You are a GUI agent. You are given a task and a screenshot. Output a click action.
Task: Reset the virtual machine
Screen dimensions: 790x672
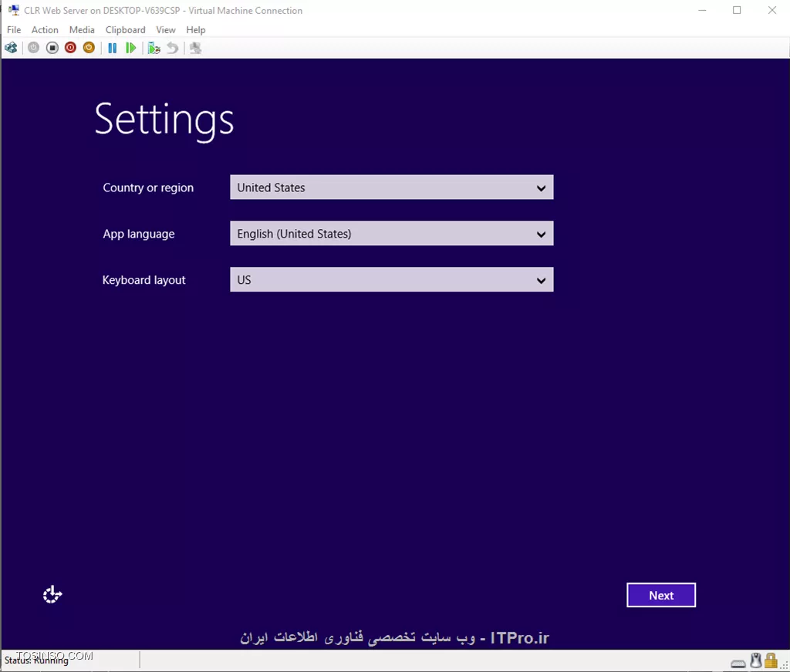[x=132, y=47]
